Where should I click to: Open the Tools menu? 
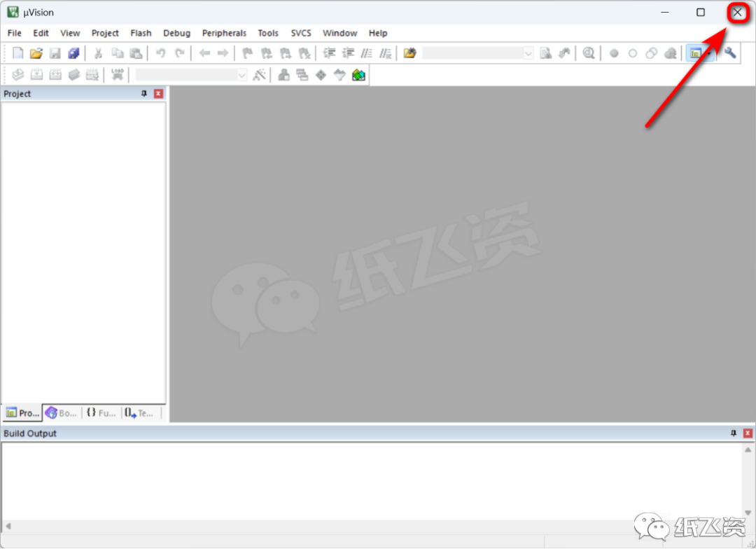268,33
